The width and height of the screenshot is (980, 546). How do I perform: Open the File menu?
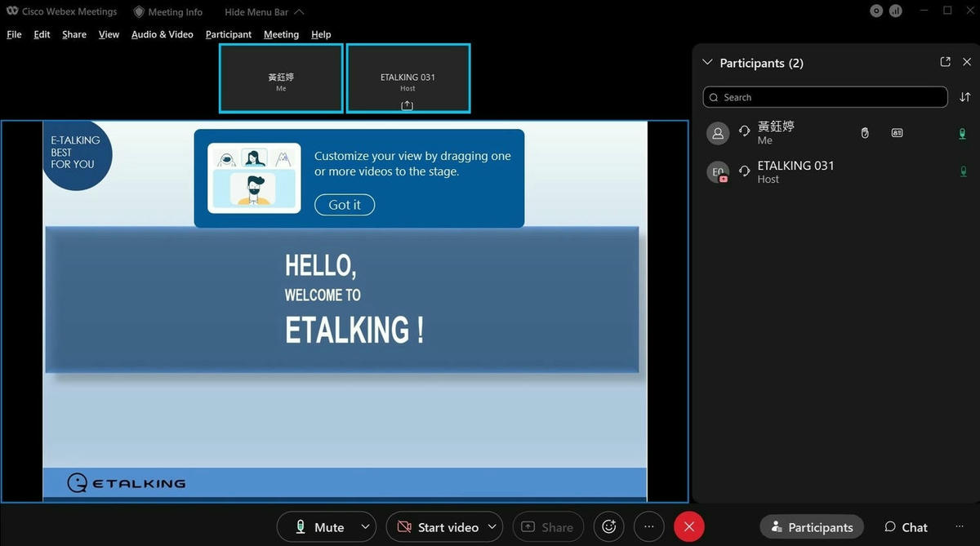(14, 34)
